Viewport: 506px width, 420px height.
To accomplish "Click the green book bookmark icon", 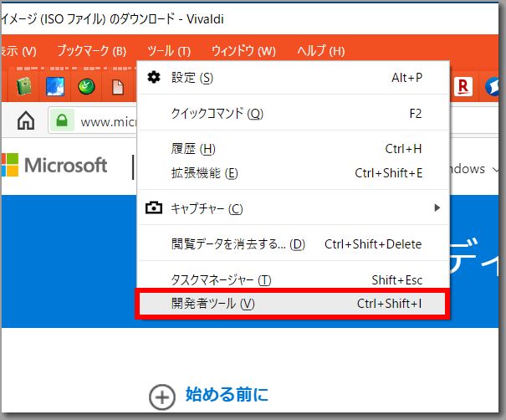I will click(x=24, y=86).
